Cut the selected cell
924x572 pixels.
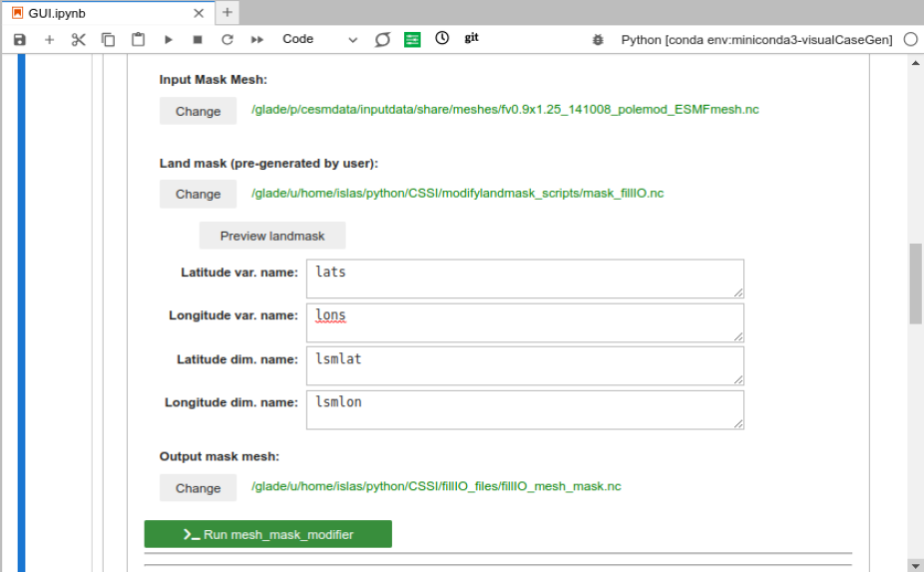pos(79,40)
